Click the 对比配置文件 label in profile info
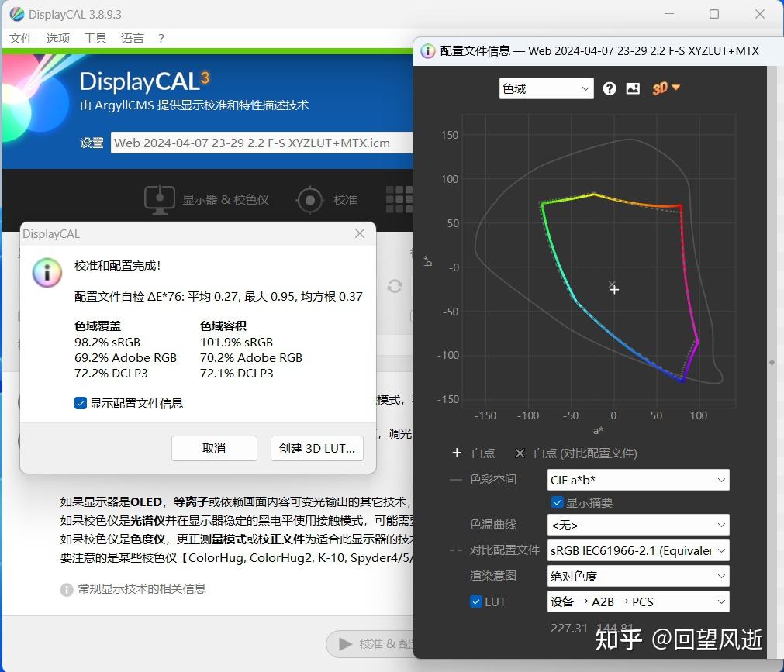 505,550
